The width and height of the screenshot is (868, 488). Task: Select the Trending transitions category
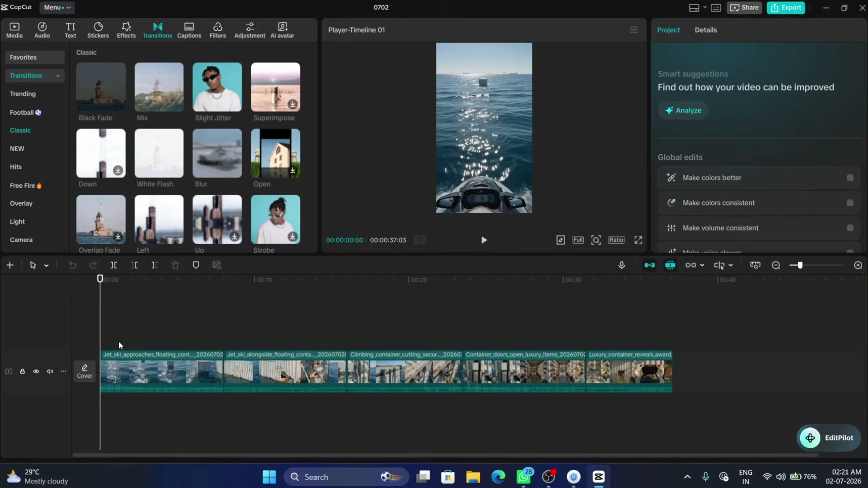(23, 94)
